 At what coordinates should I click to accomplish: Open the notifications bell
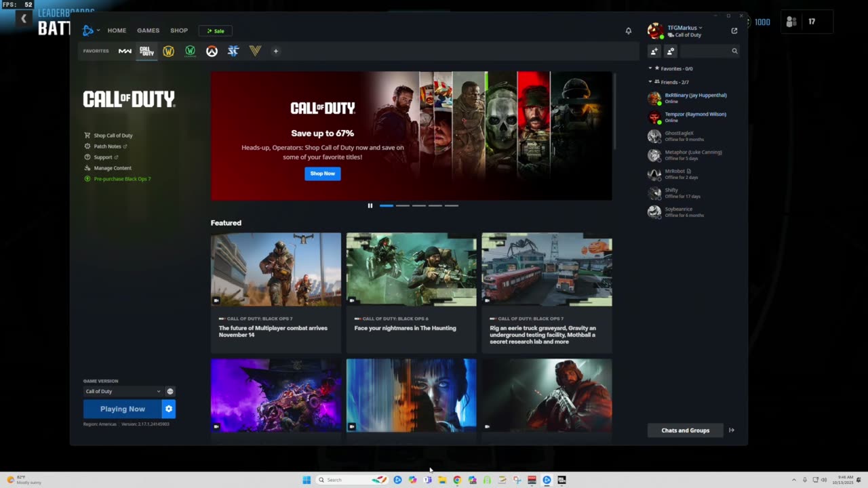tap(628, 30)
